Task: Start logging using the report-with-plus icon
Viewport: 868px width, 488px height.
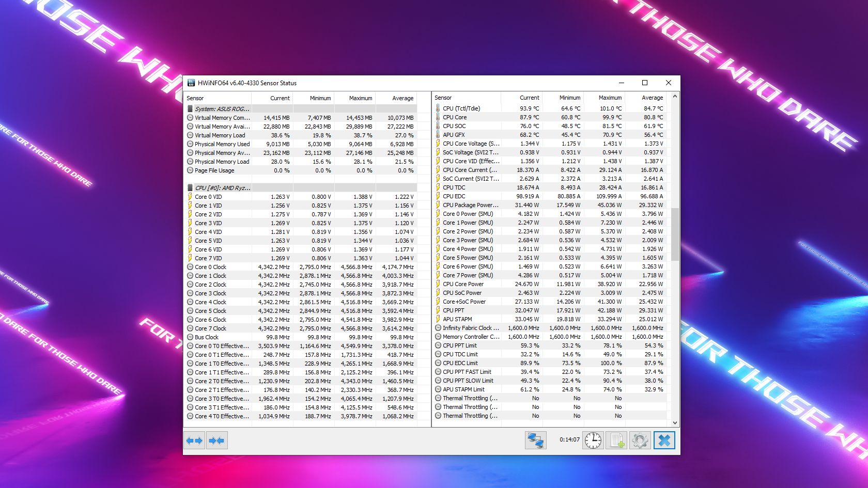Action: point(616,440)
